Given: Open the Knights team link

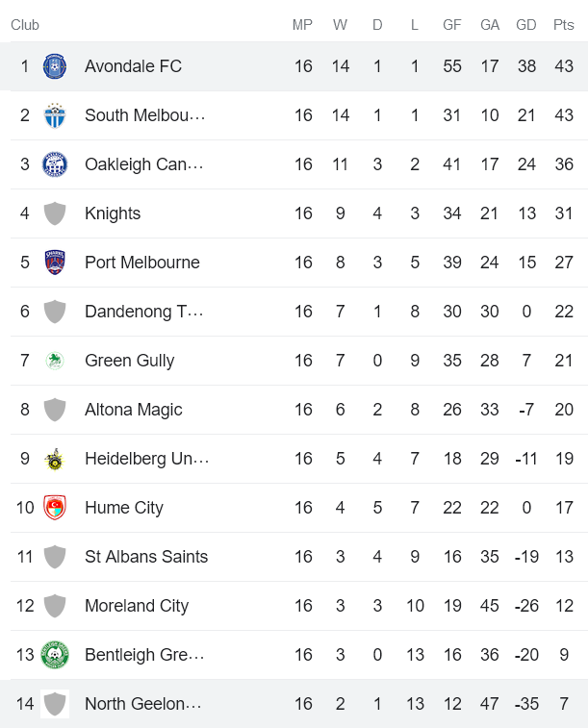Looking at the screenshot, I should coord(113,213).
